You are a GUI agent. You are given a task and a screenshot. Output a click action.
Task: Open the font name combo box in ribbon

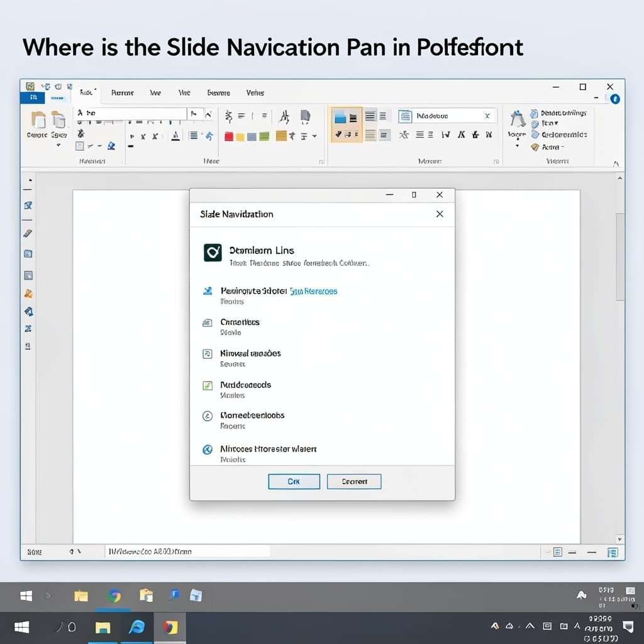pos(131,113)
